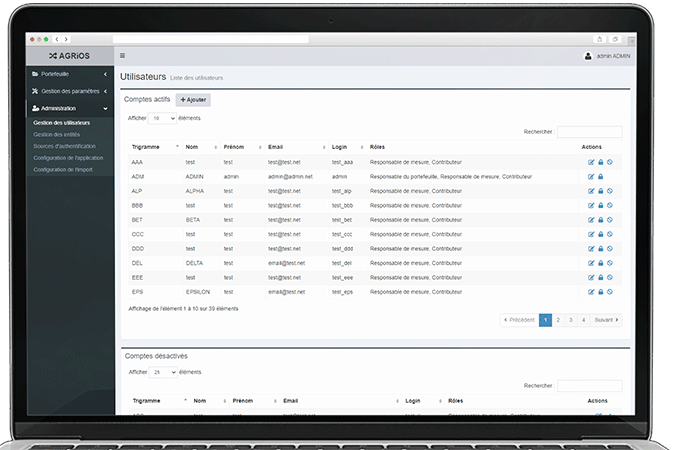Deactivate user BET with ban icon

pyautogui.click(x=610, y=220)
